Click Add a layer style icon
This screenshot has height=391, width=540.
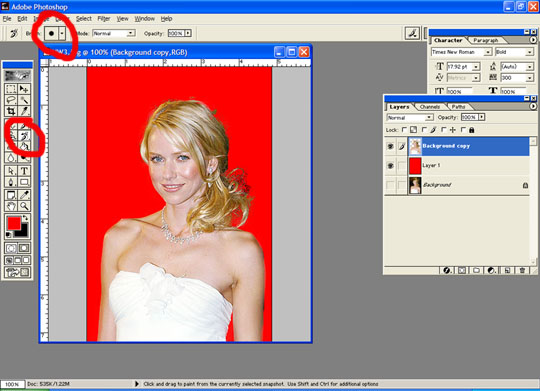(x=447, y=270)
